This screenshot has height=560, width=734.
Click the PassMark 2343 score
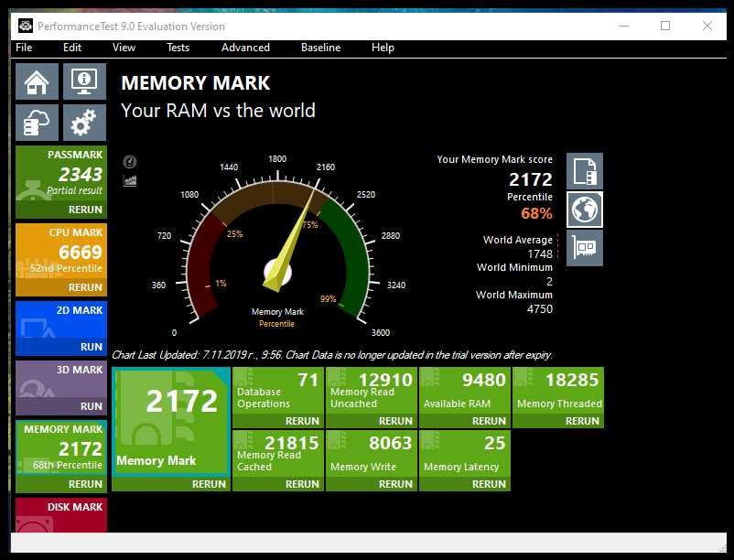80,175
